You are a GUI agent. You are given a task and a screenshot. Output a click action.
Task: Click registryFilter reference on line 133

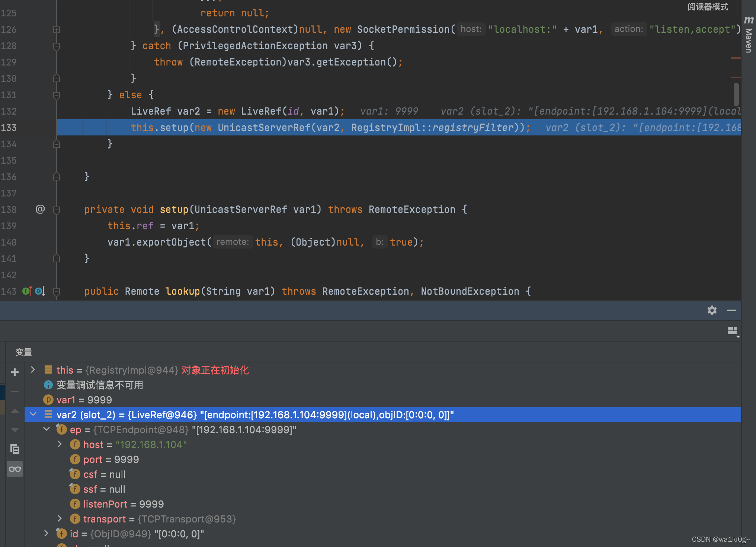(x=473, y=128)
